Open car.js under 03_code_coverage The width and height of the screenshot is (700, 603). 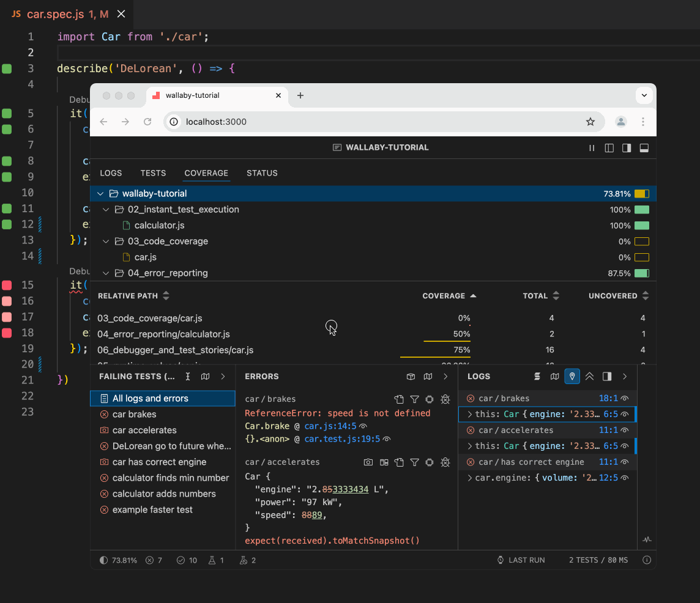click(x=145, y=257)
